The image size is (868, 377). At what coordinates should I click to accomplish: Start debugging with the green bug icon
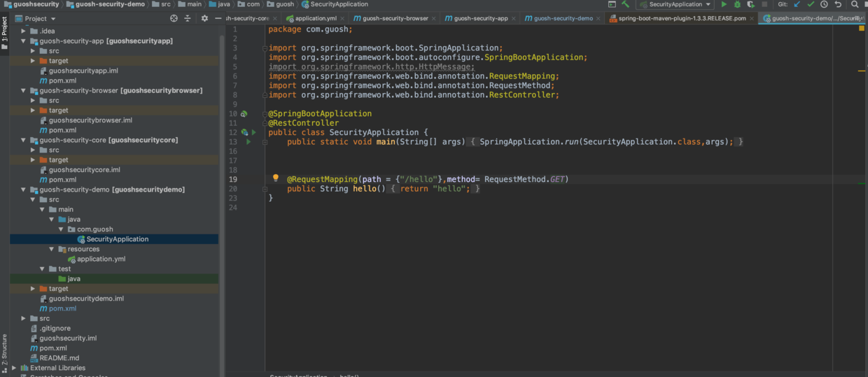737,4
